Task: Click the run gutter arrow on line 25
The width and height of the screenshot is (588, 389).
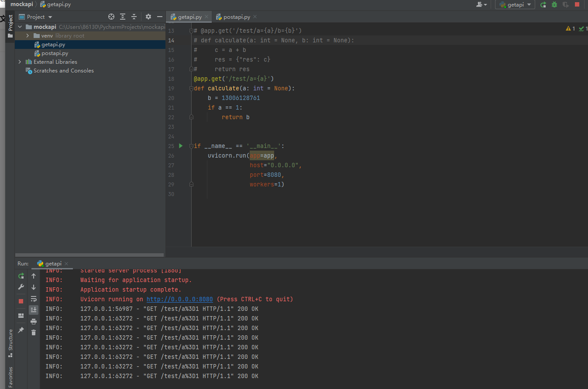Action: pyautogui.click(x=181, y=146)
